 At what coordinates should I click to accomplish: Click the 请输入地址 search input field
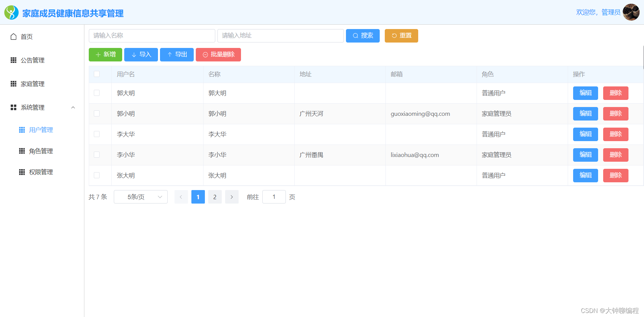(x=280, y=35)
